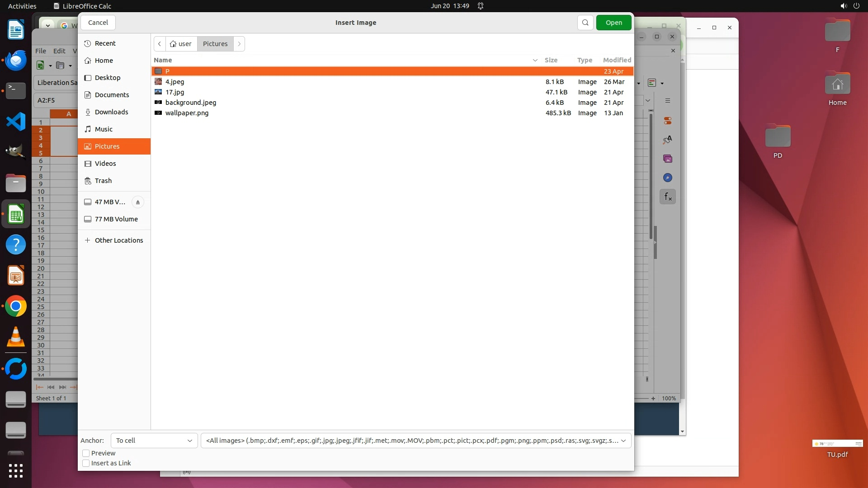Eject the 47 MB volume
Image resolution: width=868 pixels, height=488 pixels.
tap(138, 202)
